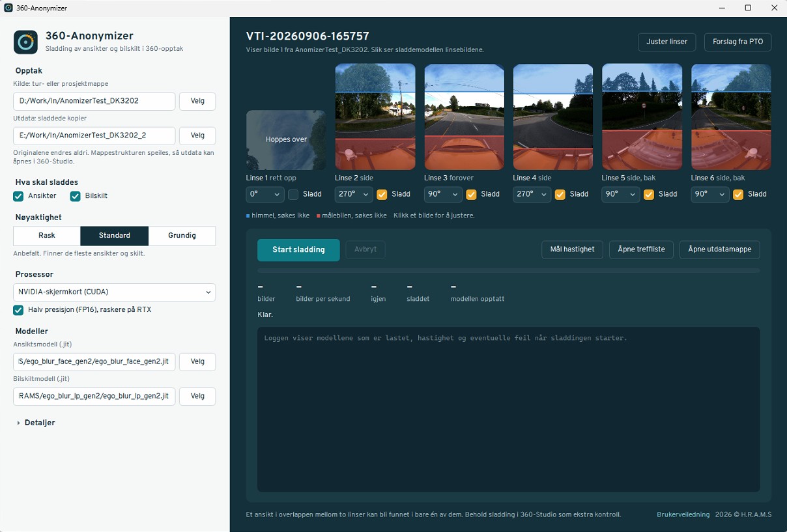Click Åpne utdatamappe button
The height and width of the screenshot is (532, 787).
720,249
